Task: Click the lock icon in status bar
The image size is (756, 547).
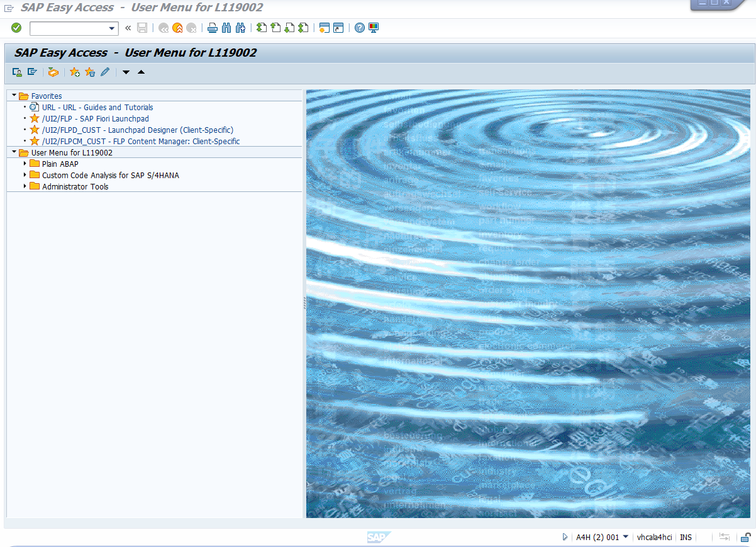Action: click(x=745, y=537)
